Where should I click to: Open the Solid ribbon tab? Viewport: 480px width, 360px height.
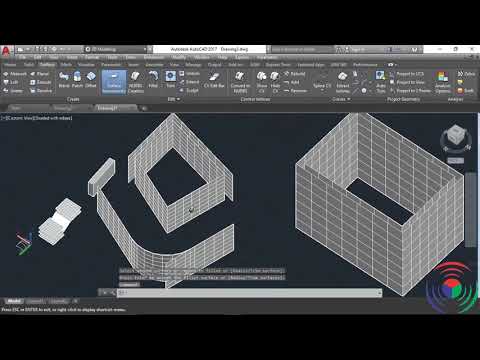[x=29, y=65]
